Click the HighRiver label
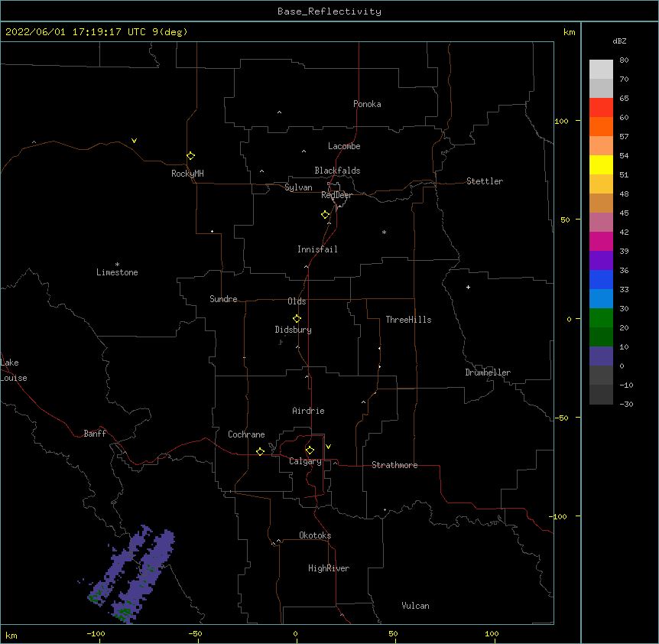 [329, 568]
